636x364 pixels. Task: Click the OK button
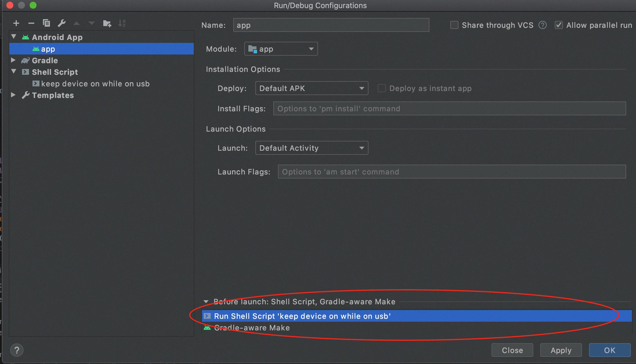click(609, 350)
